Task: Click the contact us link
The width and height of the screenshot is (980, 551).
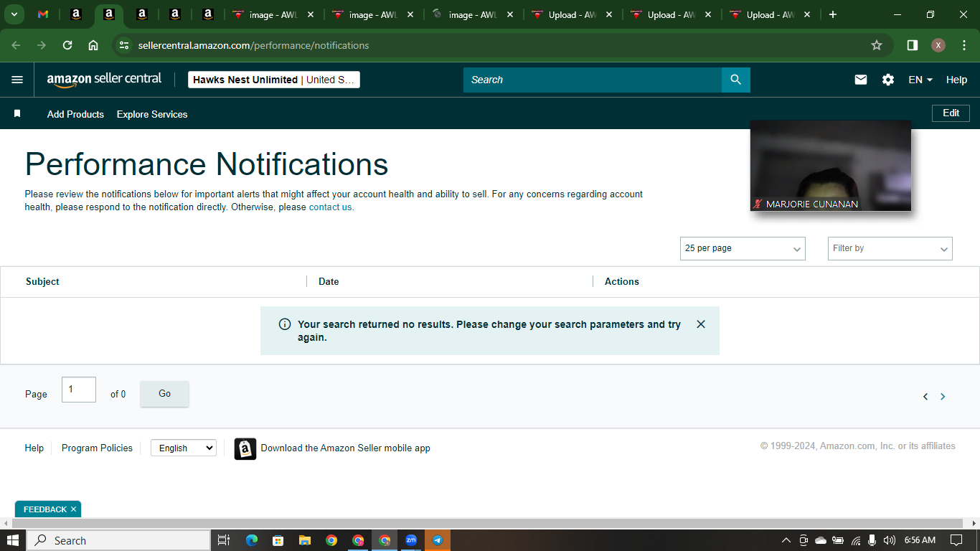Action: pyautogui.click(x=331, y=207)
